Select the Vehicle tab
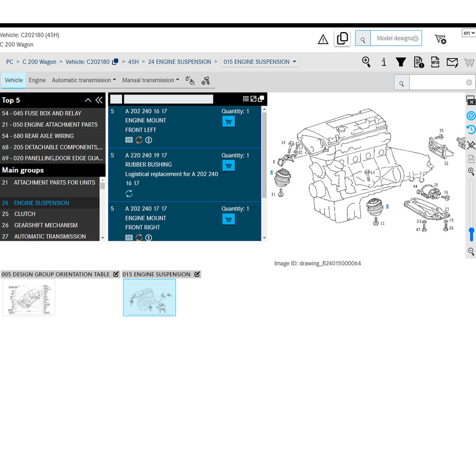The width and height of the screenshot is (476, 476). click(x=13, y=80)
